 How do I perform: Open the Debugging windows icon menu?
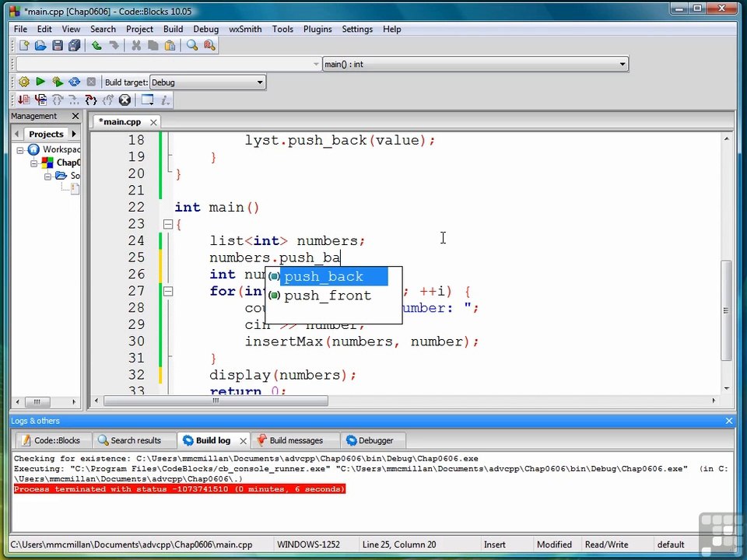coord(148,100)
